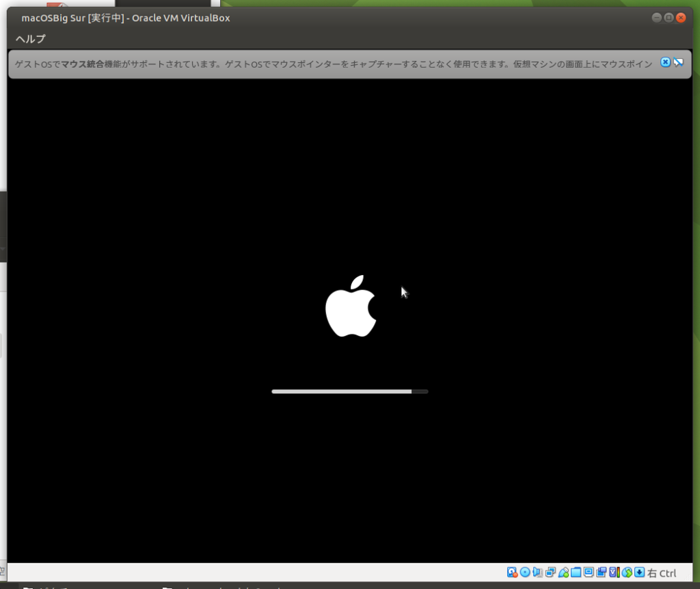Click the CPU virtualization status icon
The height and width of the screenshot is (589, 700).
[x=615, y=573]
